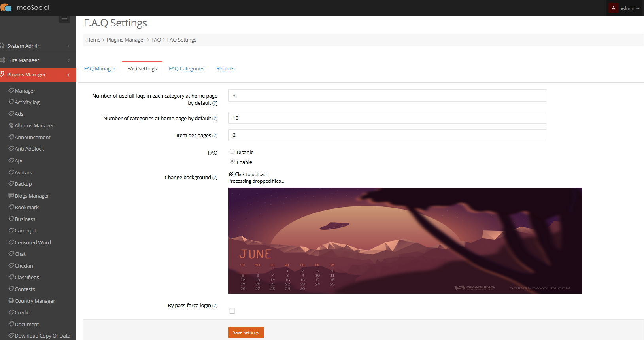Image resolution: width=644 pixels, height=340 pixels.
Task: Click the mooSocial logo icon
Action: point(6,8)
